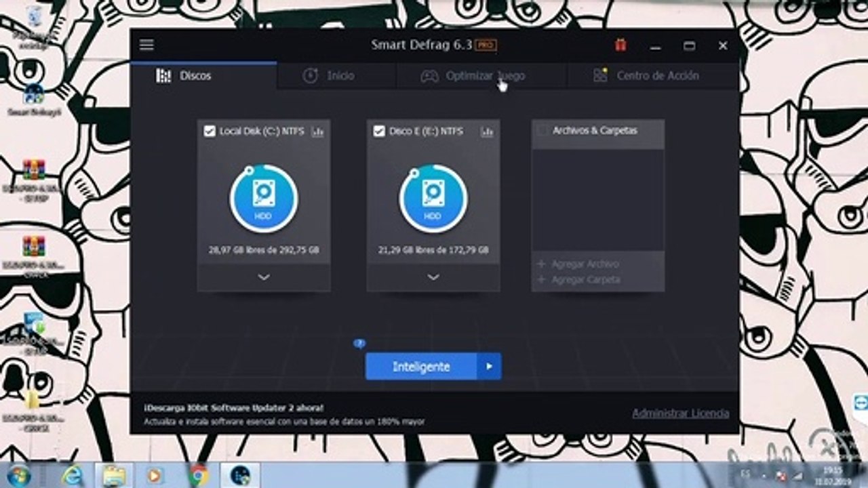Open disk map chart for Disco E
The height and width of the screenshot is (488, 868).
pyautogui.click(x=487, y=131)
